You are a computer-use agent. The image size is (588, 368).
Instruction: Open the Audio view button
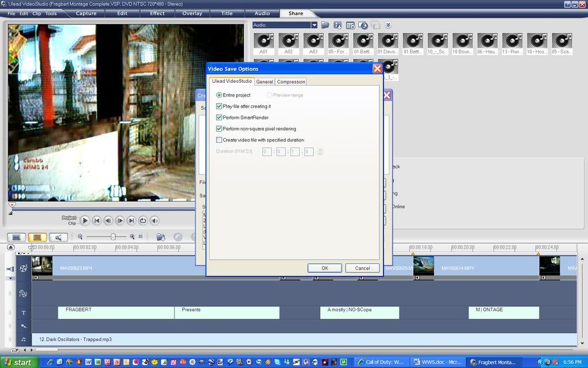[58, 237]
